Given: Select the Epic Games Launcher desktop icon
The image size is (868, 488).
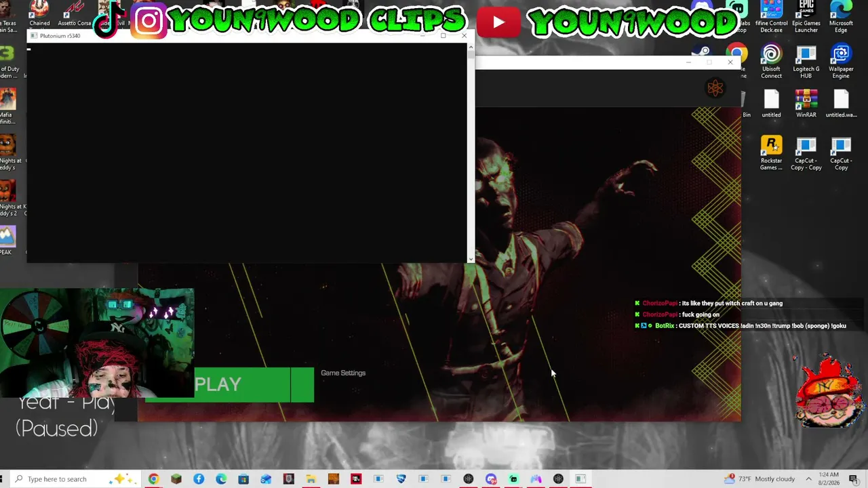Looking at the screenshot, I should (806, 17).
